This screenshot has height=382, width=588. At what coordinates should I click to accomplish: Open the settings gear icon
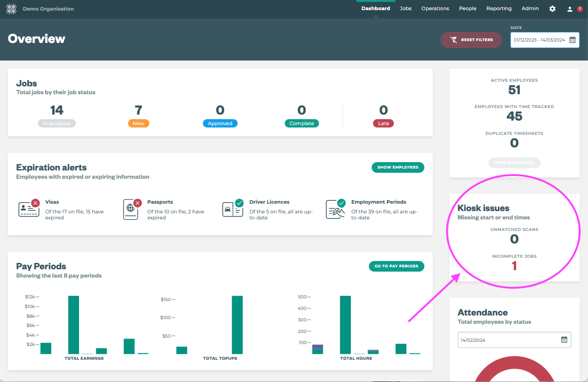coord(552,9)
